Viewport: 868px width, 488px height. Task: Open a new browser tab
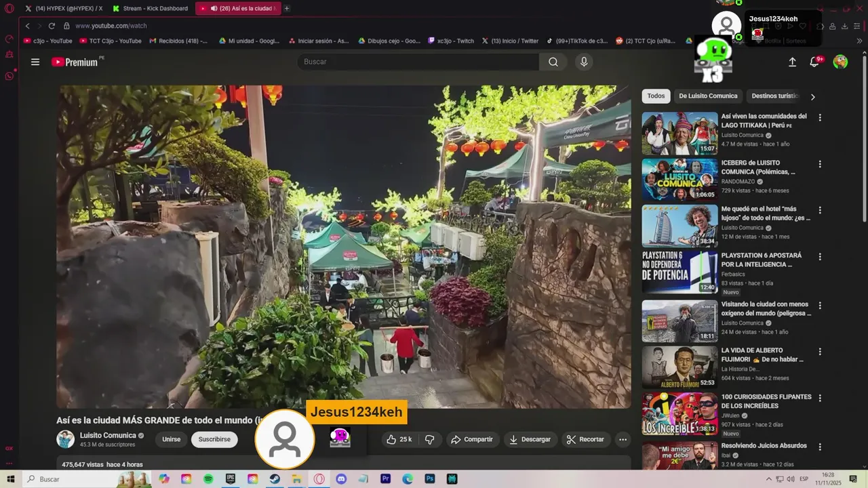tap(287, 8)
